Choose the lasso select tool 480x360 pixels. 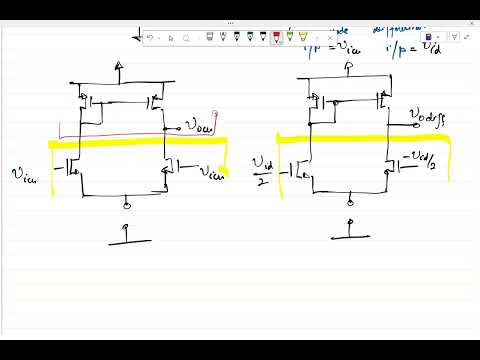[x=186, y=38]
